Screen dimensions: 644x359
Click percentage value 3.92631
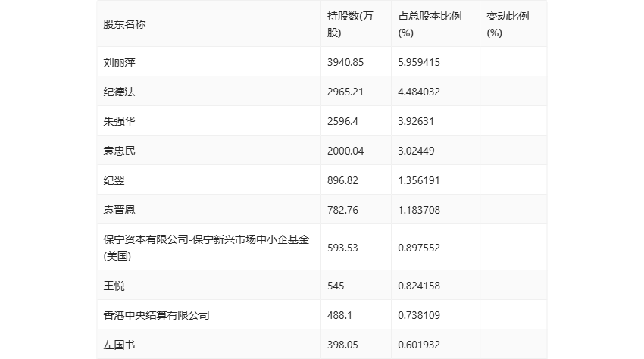416,121
